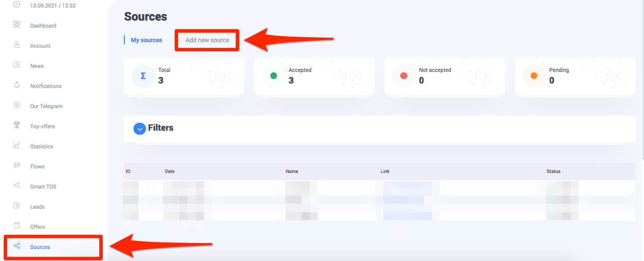Click the Not accepted red dot card
The width and height of the screenshot is (644, 261).
pyautogui.click(x=445, y=76)
